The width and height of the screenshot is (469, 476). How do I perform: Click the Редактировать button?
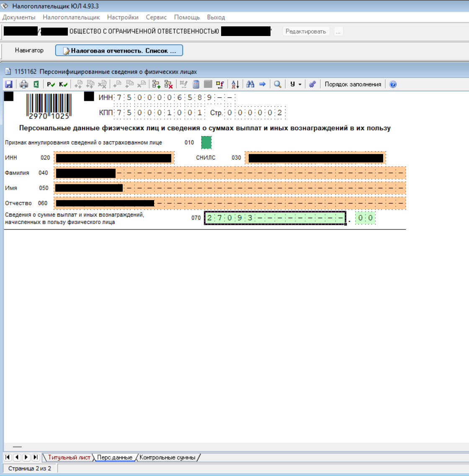(x=306, y=31)
